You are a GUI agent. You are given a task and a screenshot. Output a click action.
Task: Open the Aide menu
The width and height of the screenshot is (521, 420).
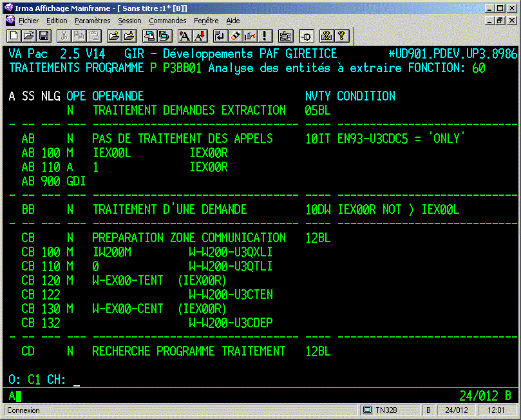[233, 21]
